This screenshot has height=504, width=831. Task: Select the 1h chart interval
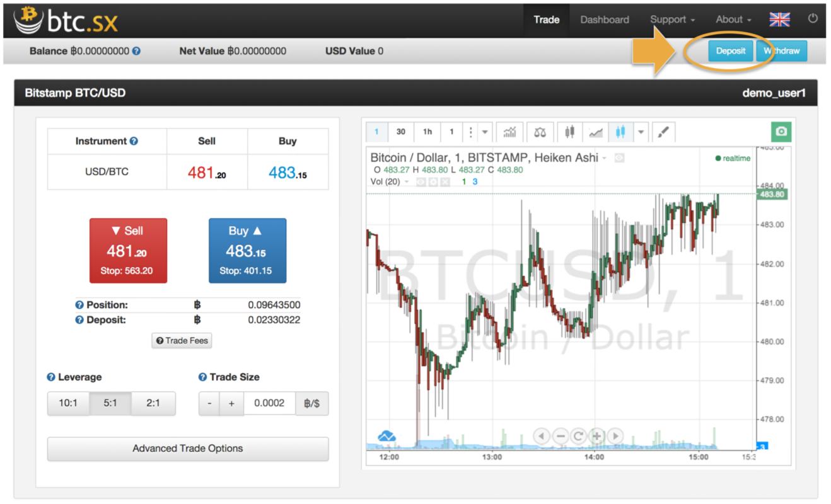pos(427,132)
